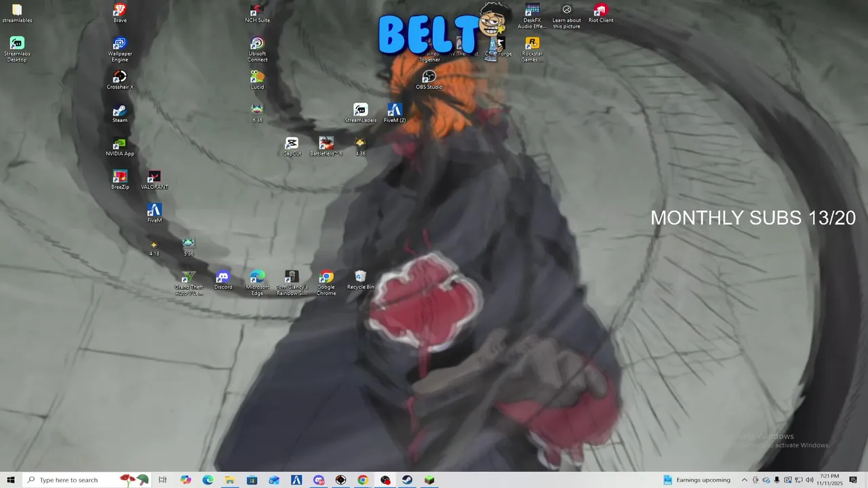
Task: Click the Discord desktop shortcut
Action: point(222,280)
